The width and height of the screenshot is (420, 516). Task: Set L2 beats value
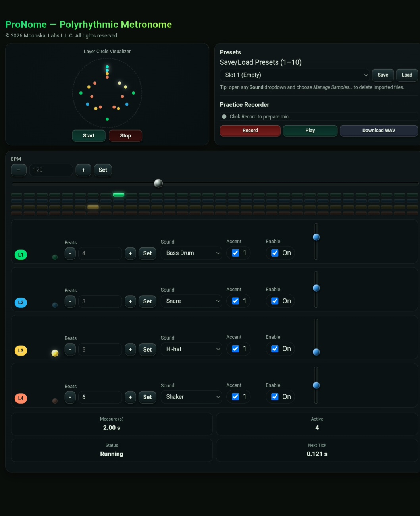point(147,301)
